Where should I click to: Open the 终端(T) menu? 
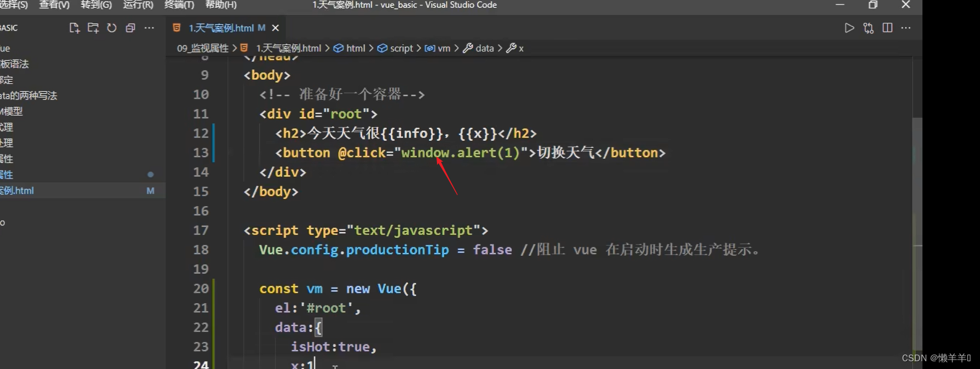click(x=179, y=5)
